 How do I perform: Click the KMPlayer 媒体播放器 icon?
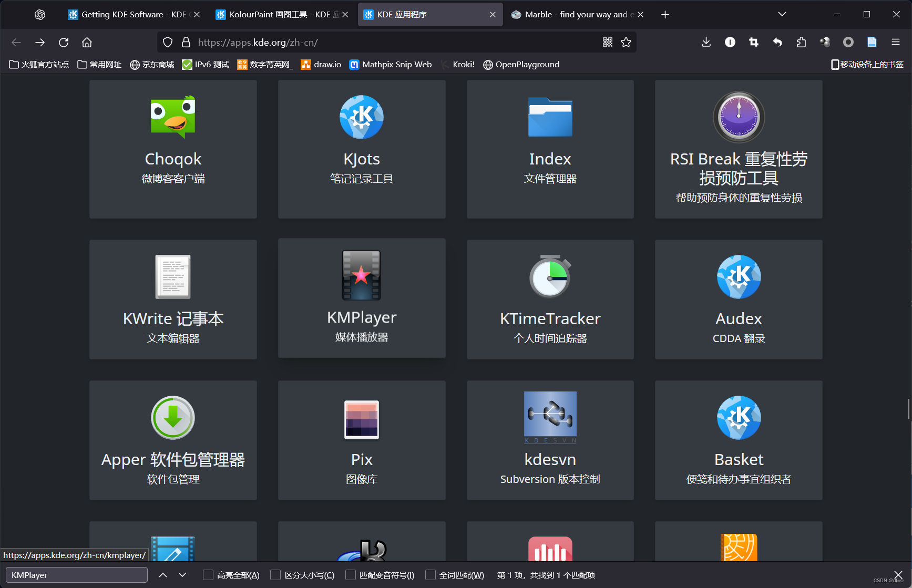click(361, 275)
